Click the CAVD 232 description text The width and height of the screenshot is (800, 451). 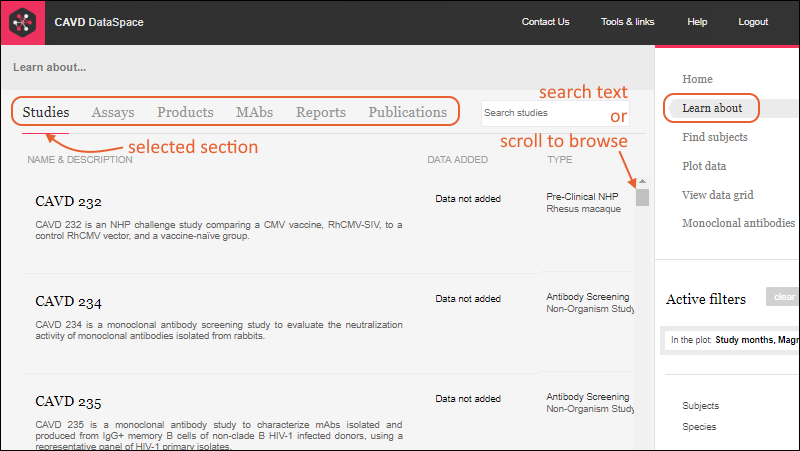[219, 231]
